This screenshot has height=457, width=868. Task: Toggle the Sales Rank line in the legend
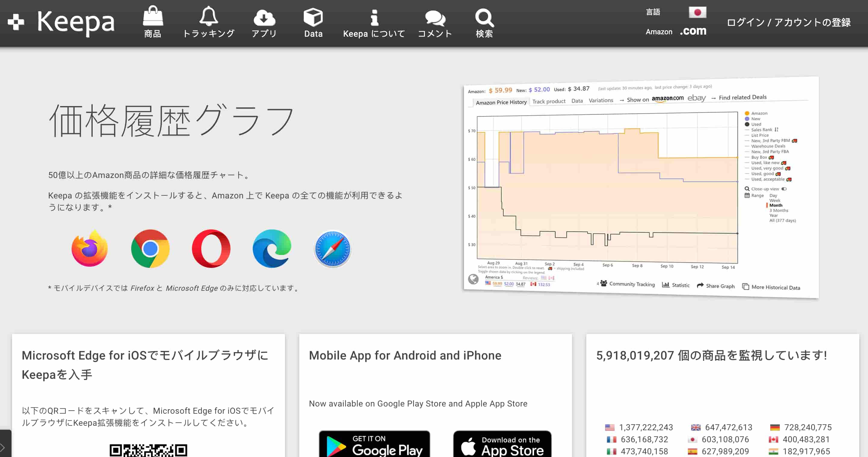[761, 129]
